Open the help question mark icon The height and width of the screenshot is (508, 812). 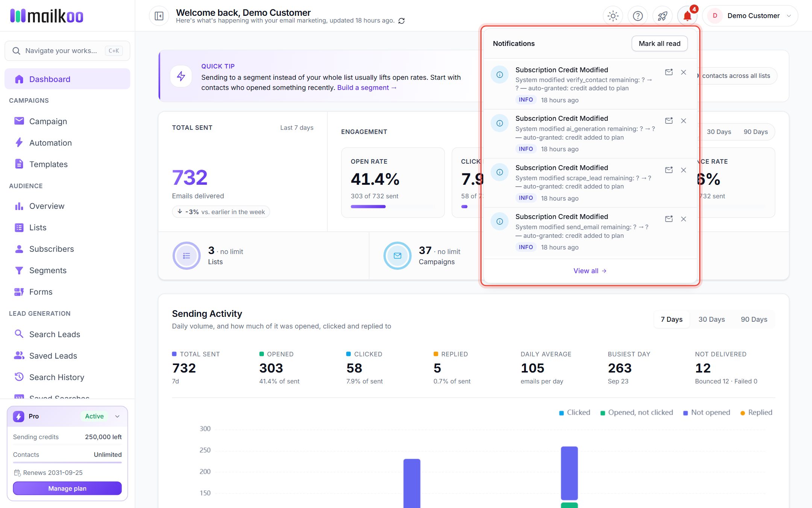click(638, 16)
